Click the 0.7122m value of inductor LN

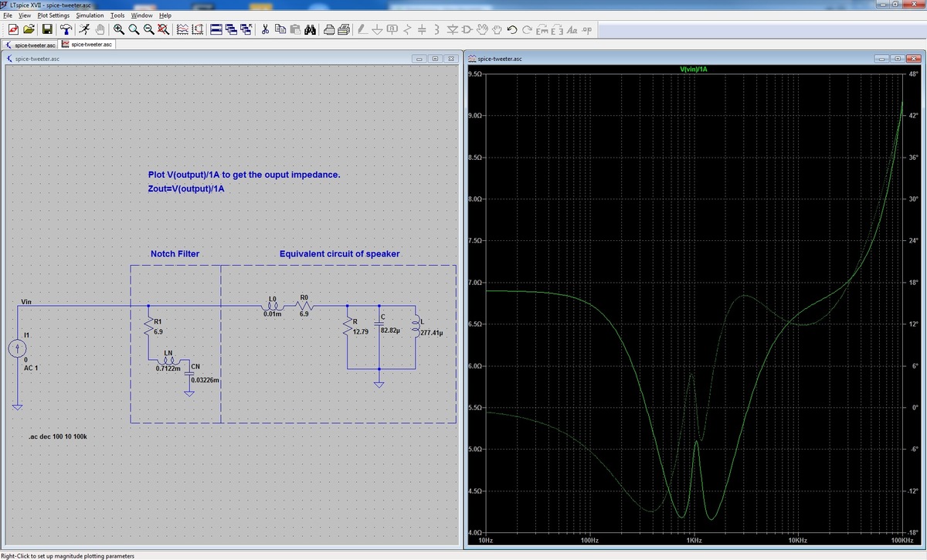pyautogui.click(x=168, y=368)
